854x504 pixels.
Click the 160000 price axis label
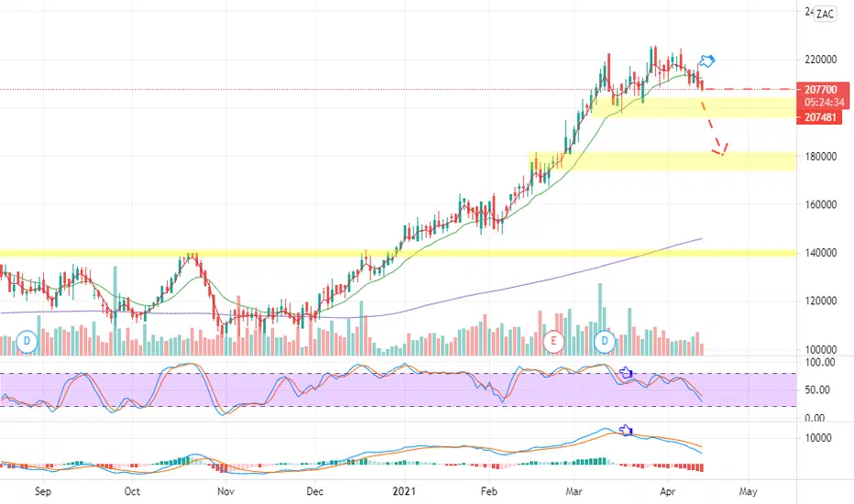820,205
